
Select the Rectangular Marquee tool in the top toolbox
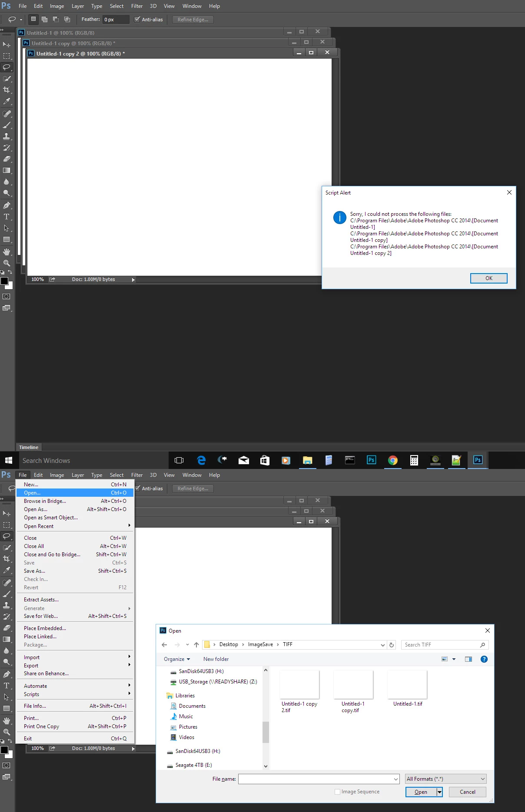7,56
